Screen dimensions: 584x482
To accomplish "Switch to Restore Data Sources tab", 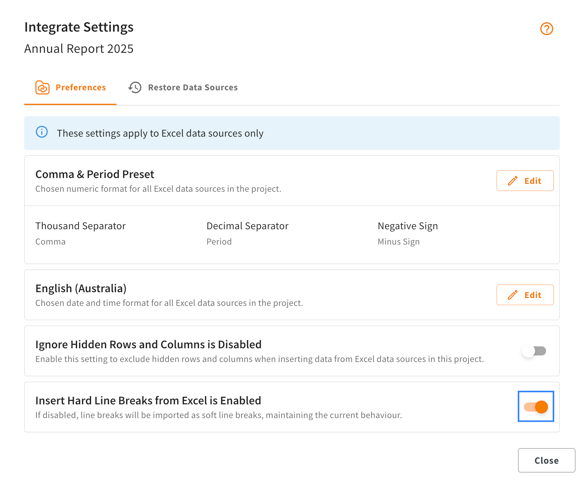I will pyautogui.click(x=183, y=88).
